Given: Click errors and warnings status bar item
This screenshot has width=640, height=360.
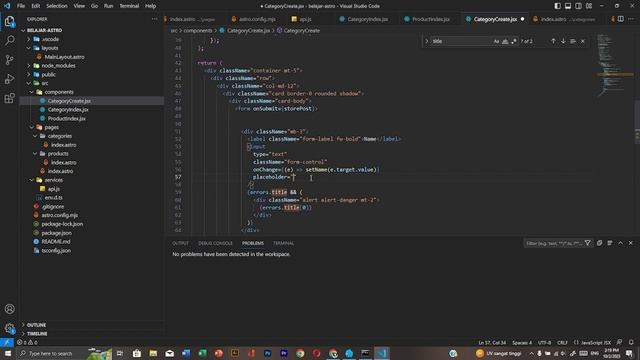Looking at the screenshot, I should point(27,342).
